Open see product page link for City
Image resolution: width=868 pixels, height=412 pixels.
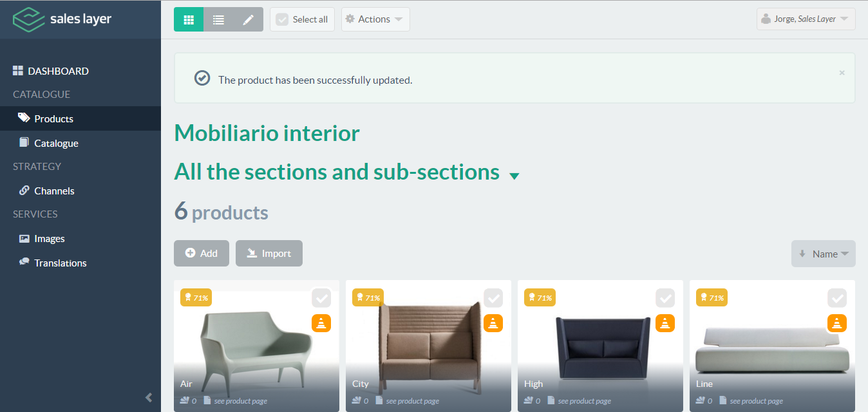click(x=413, y=401)
